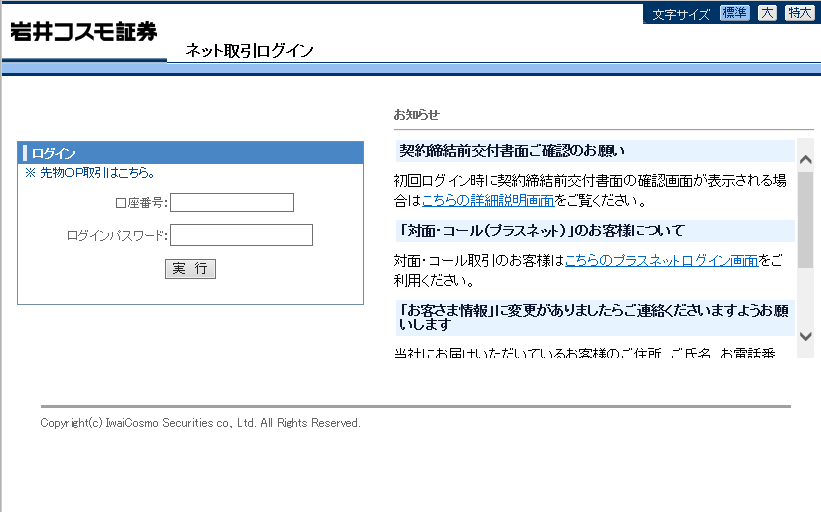Click the notice panel scrollbar thumb

(805, 220)
